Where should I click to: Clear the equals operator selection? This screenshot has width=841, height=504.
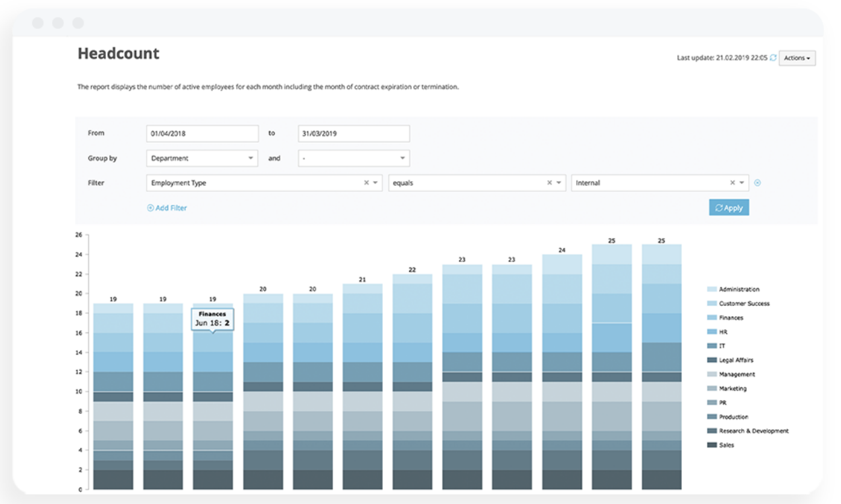549,183
